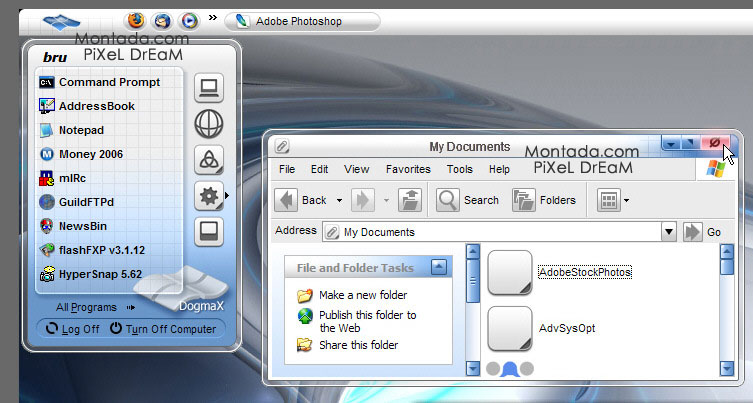Open the Search pane in My Documents
Viewport: 753px width, 403px height.
468,200
